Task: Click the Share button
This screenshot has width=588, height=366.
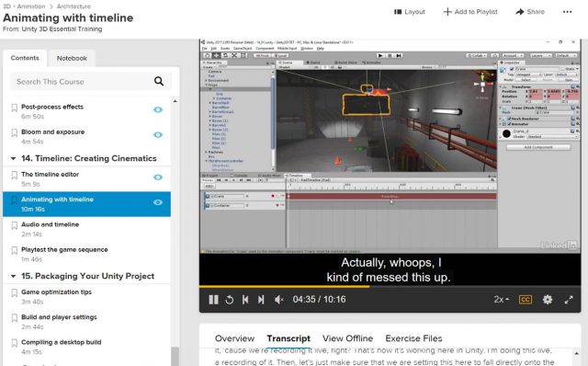Action: point(530,12)
